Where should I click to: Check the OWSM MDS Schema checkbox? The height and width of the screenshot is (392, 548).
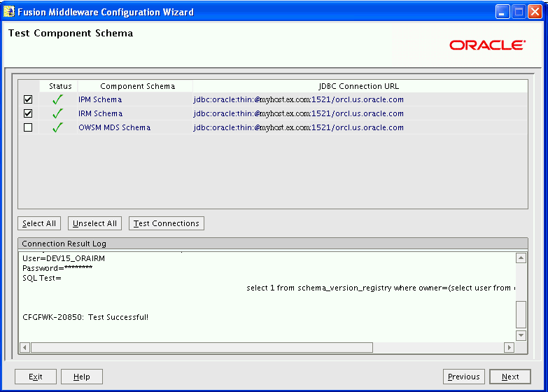point(28,127)
